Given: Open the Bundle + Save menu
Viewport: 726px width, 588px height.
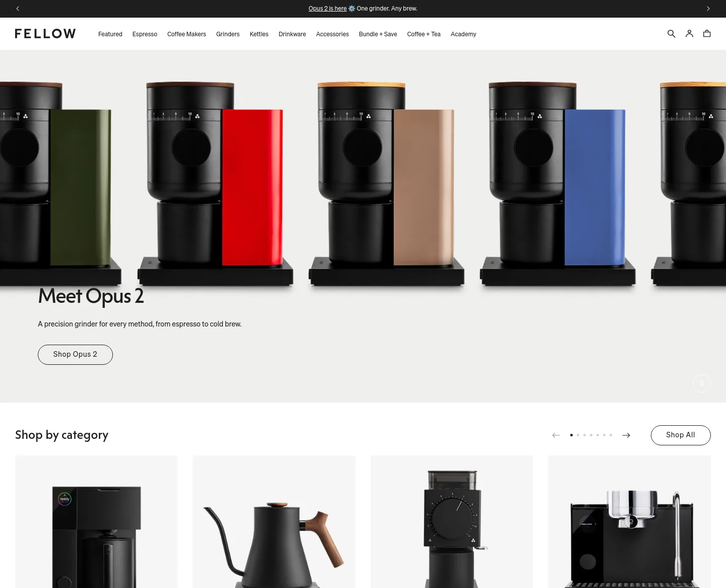Looking at the screenshot, I should point(378,34).
